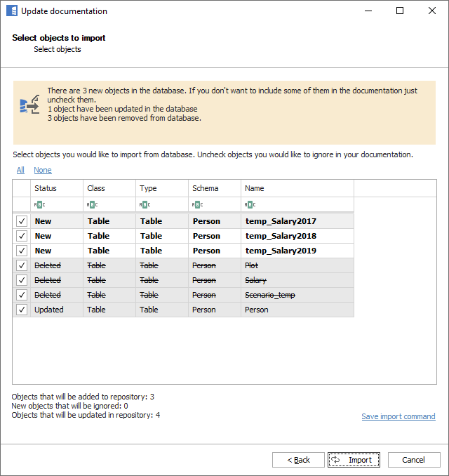Screen dimensions: 449x476
Task: Go back with the Back button
Action: [x=298, y=460]
